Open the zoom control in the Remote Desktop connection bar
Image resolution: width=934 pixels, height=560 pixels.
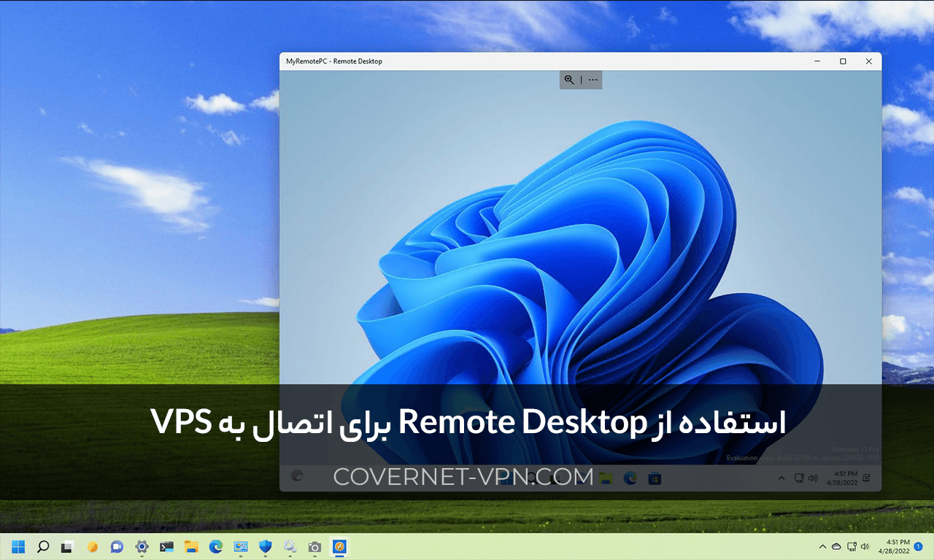click(x=569, y=79)
